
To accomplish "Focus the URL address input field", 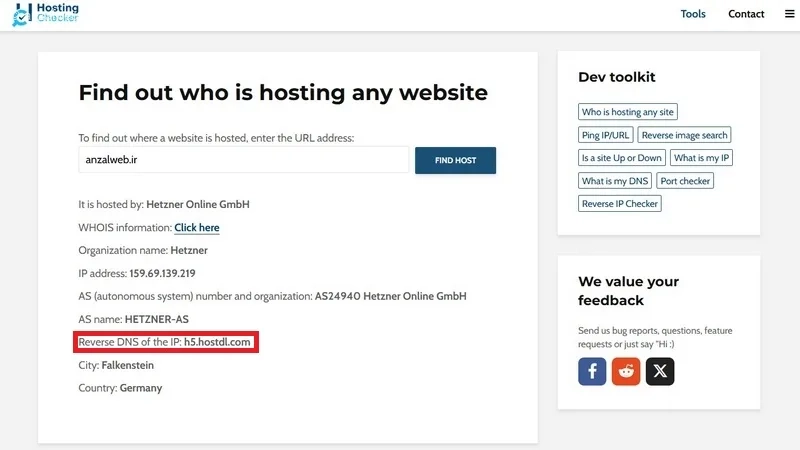I will [x=243, y=160].
